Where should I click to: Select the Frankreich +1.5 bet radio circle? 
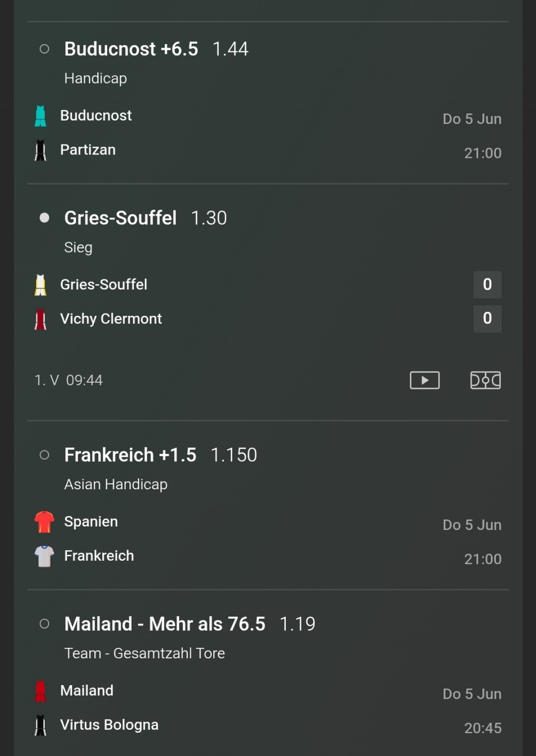pyautogui.click(x=45, y=455)
